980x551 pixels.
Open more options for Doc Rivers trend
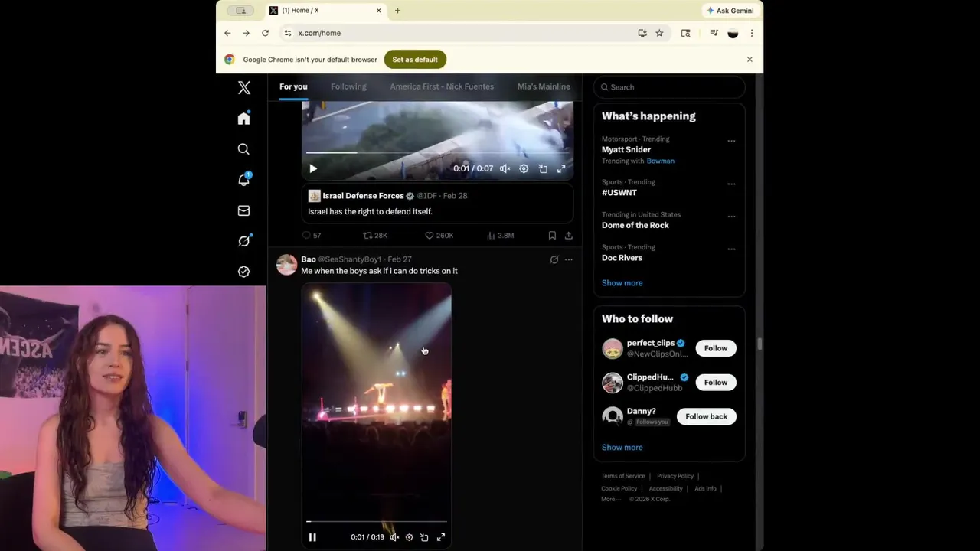tap(731, 249)
